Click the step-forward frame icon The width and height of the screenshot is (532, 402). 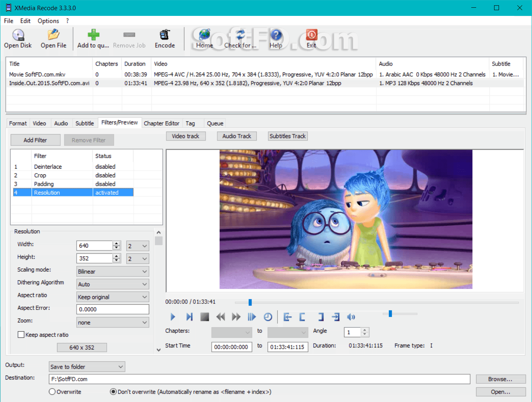(x=252, y=317)
